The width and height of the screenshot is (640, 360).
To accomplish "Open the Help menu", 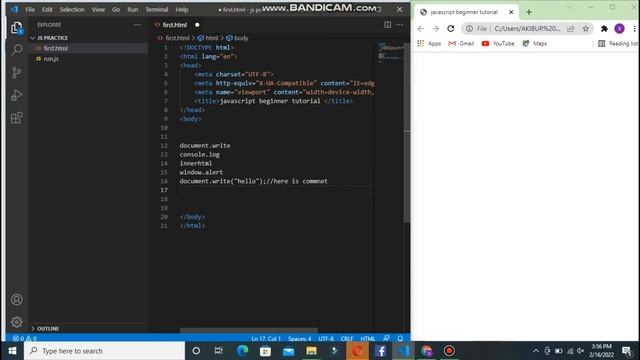I will click(182, 9).
